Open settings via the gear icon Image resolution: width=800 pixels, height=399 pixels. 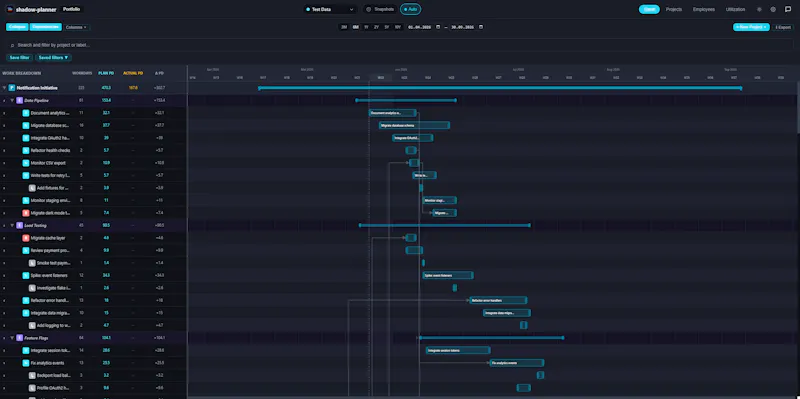(773, 9)
